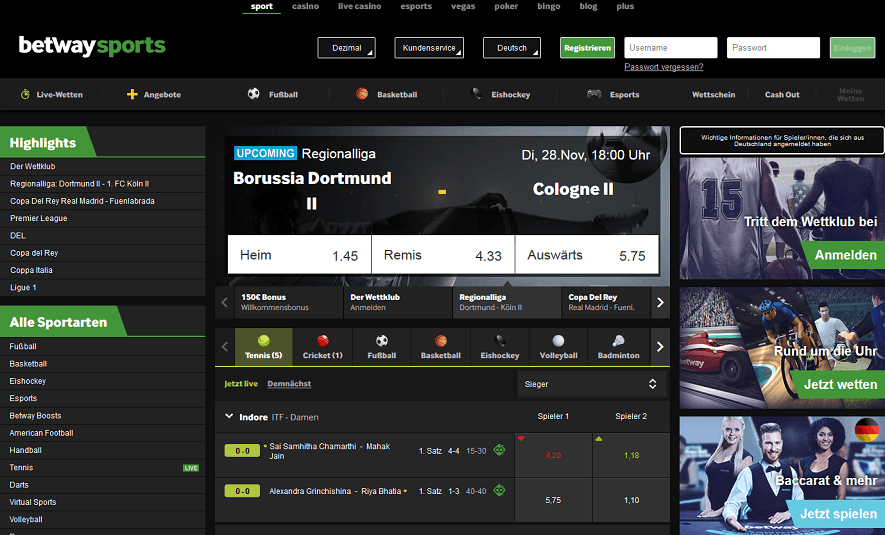Click Anmelden on Wettklub banner
The height and width of the screenshot is (535, 885).
point(843,255)
